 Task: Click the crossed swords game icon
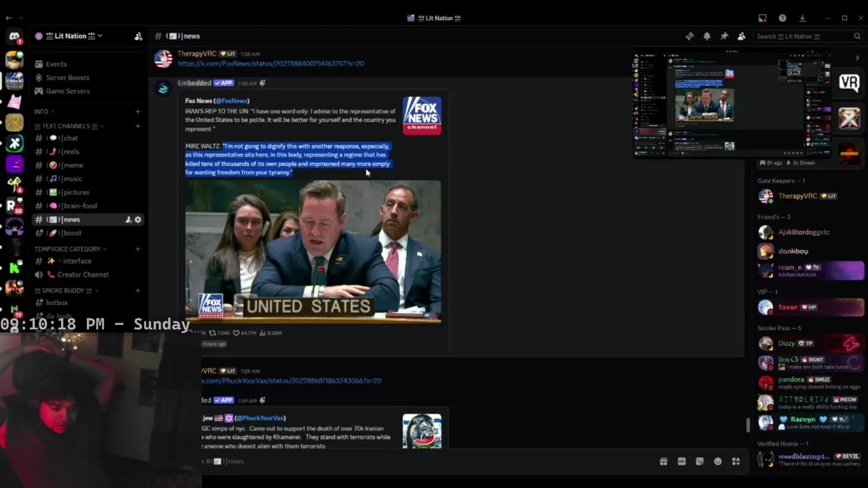point(849,118)
